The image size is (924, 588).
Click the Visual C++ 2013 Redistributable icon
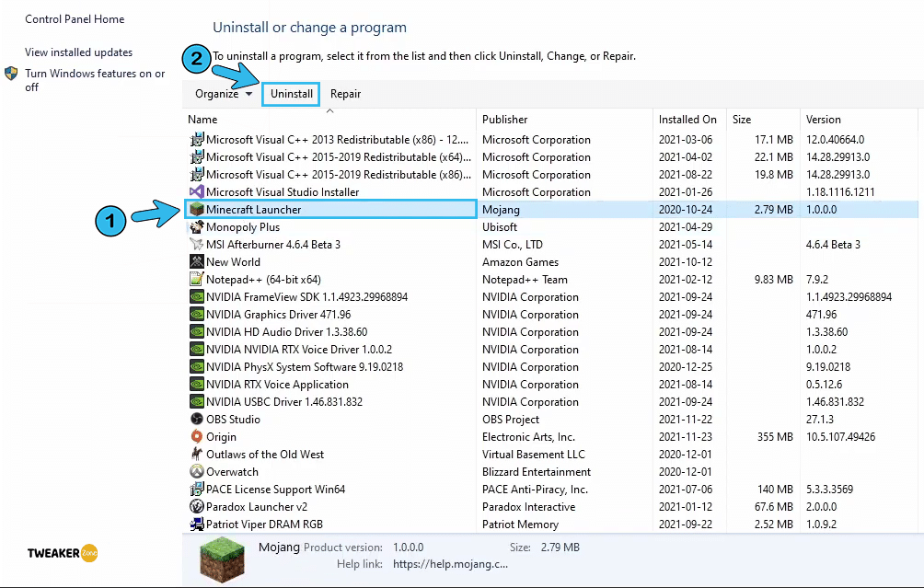click(x=197, y=140)
